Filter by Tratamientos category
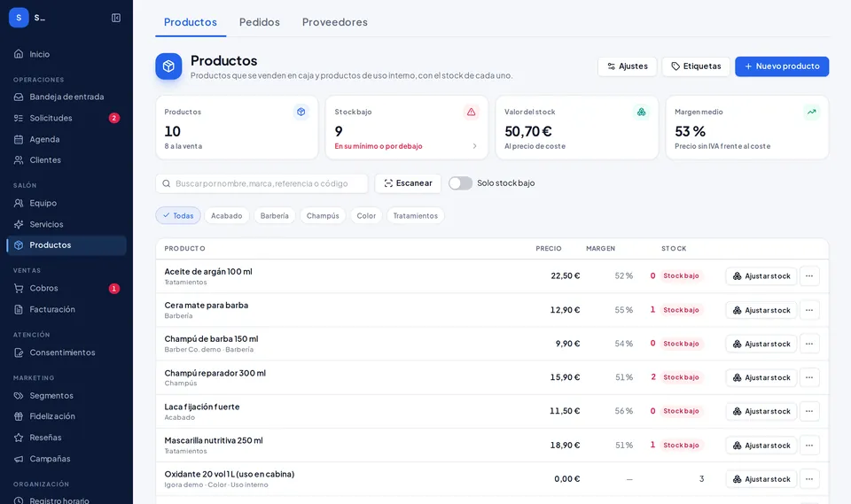 coord(415,215)
